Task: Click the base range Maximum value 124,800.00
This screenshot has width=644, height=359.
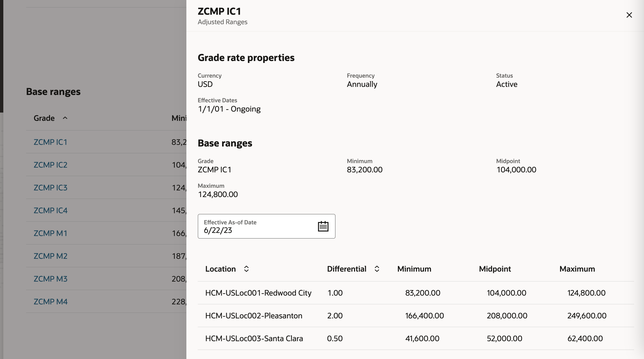Action: (218, 194)
